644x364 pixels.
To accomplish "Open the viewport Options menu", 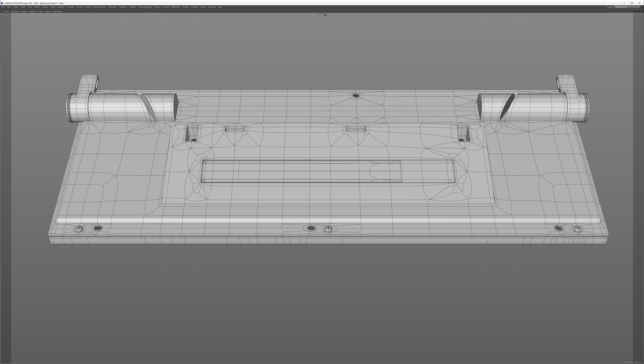I will (33, 11).
